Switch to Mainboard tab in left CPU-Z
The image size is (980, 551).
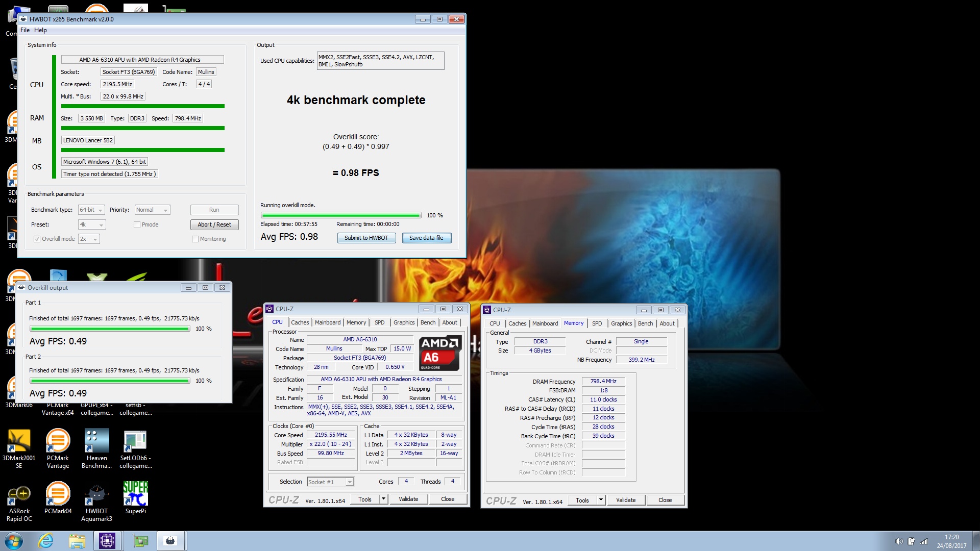[x=328, y=322]
